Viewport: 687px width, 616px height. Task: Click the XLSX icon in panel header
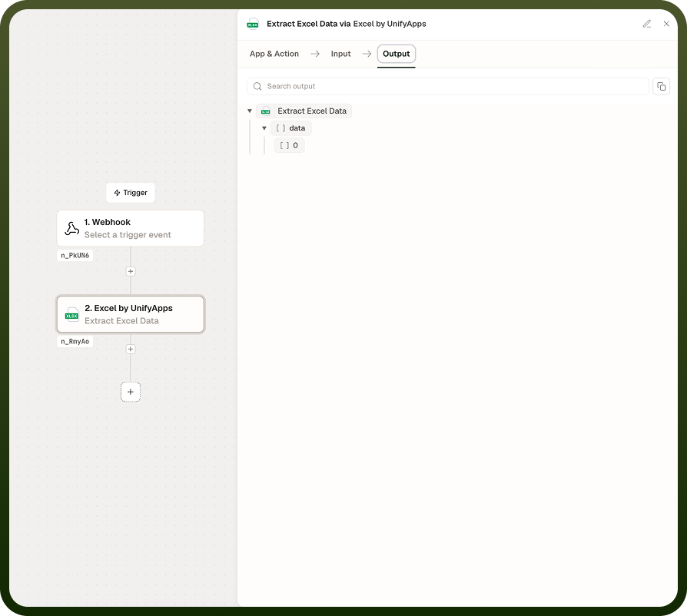tap(253, 24)
